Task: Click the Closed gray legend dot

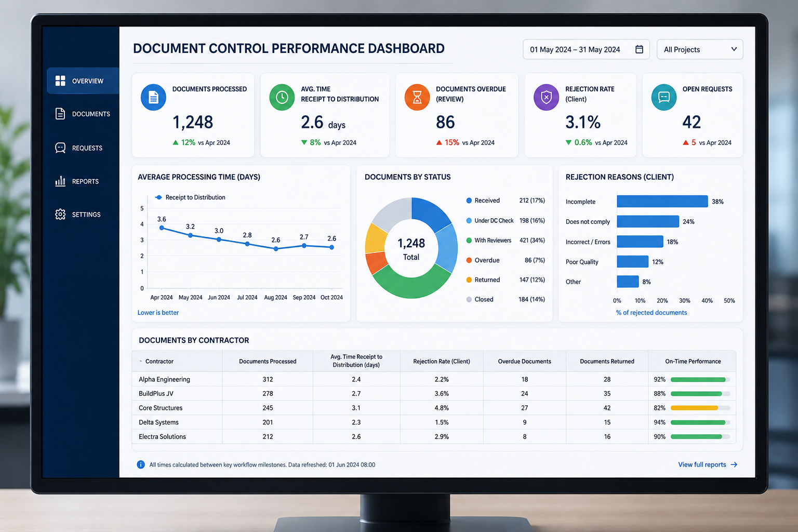Action: pyautogui.click(x=469, y=299)
